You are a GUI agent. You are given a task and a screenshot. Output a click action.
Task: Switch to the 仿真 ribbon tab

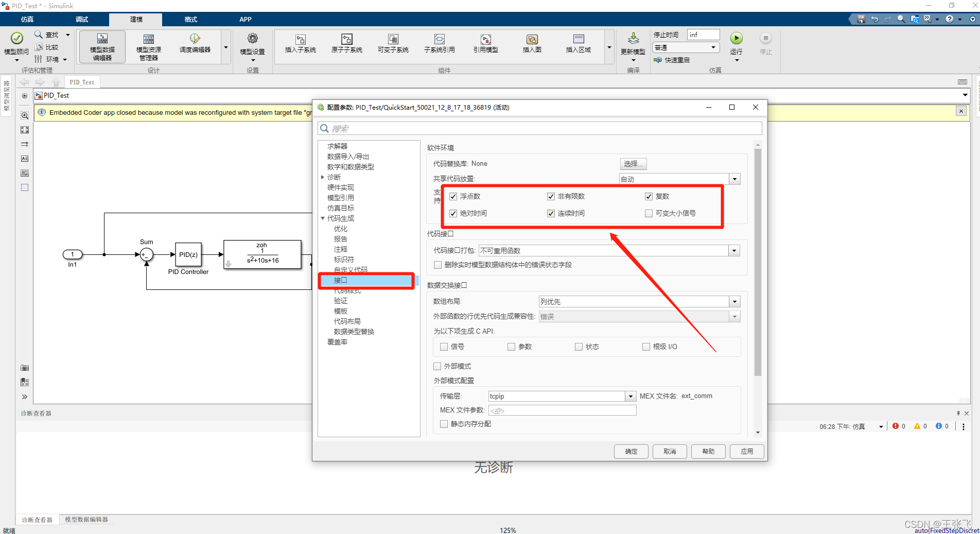[27, 19]
